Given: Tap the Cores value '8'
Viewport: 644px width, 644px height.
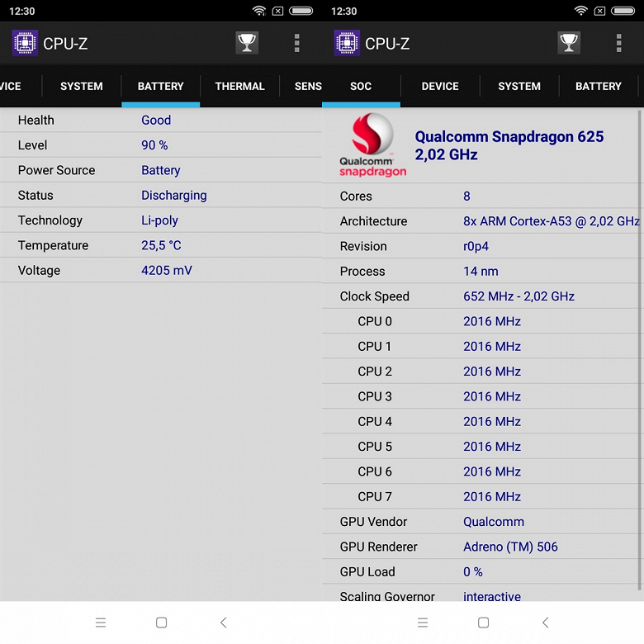Looking at the screenshot, I should coord(466,197).
